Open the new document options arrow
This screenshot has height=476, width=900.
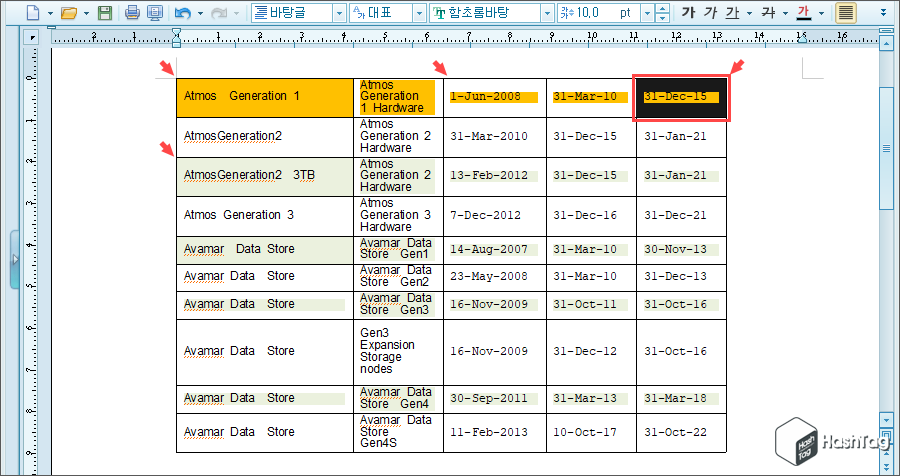50,13
